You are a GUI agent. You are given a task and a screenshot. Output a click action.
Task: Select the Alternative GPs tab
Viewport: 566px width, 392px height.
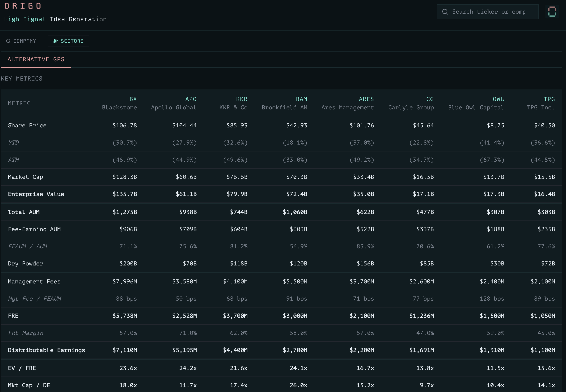point(36,59)
